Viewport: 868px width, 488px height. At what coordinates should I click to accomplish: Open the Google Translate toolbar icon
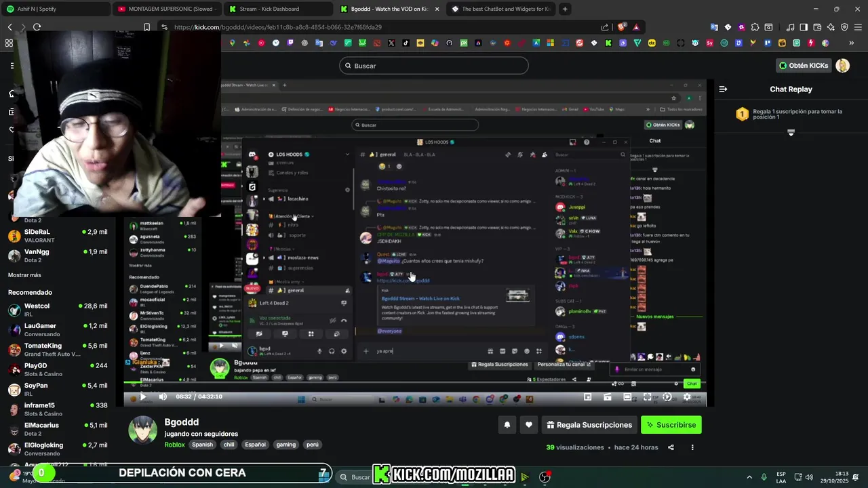[x=714, y=27]
